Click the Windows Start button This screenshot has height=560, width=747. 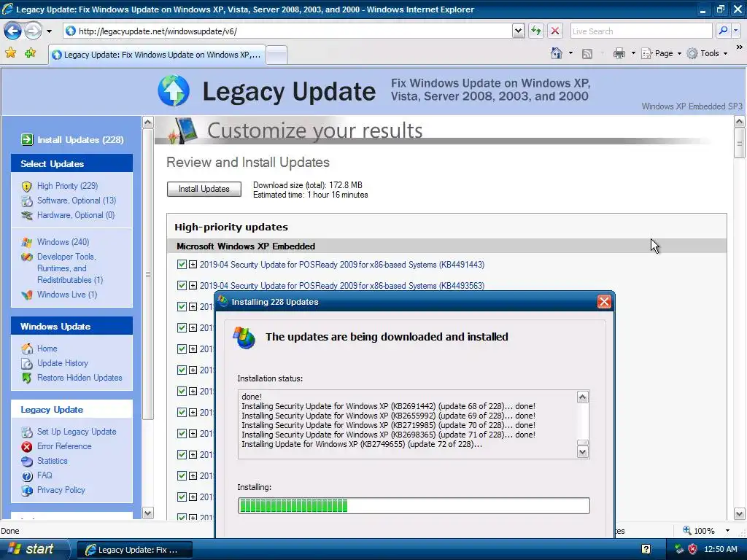pos(34,549)
